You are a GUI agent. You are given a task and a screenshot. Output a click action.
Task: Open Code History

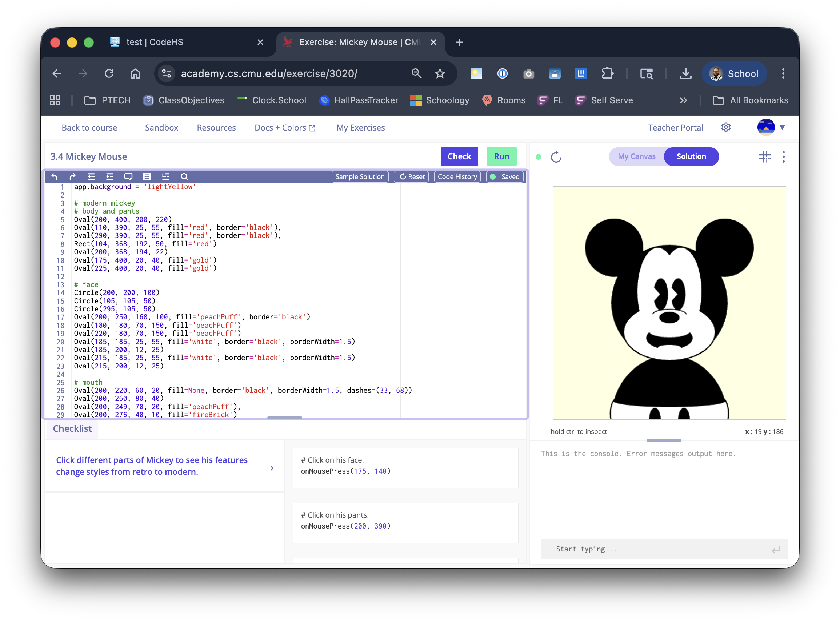point(457,176)
